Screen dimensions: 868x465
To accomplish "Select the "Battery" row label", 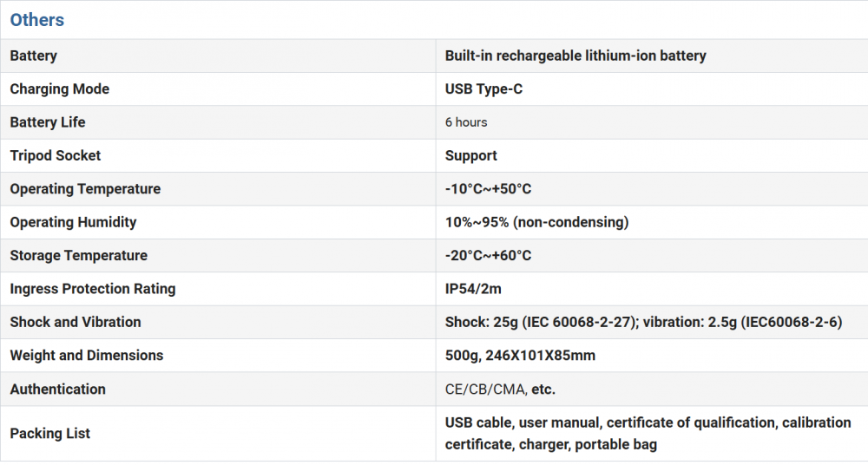I will 34,56.
